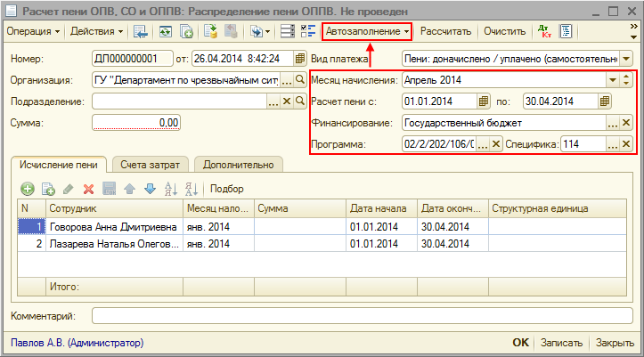Click into the Комментарий text field
This screenshot has height=357, width=644.
click(x=362, y=315)
